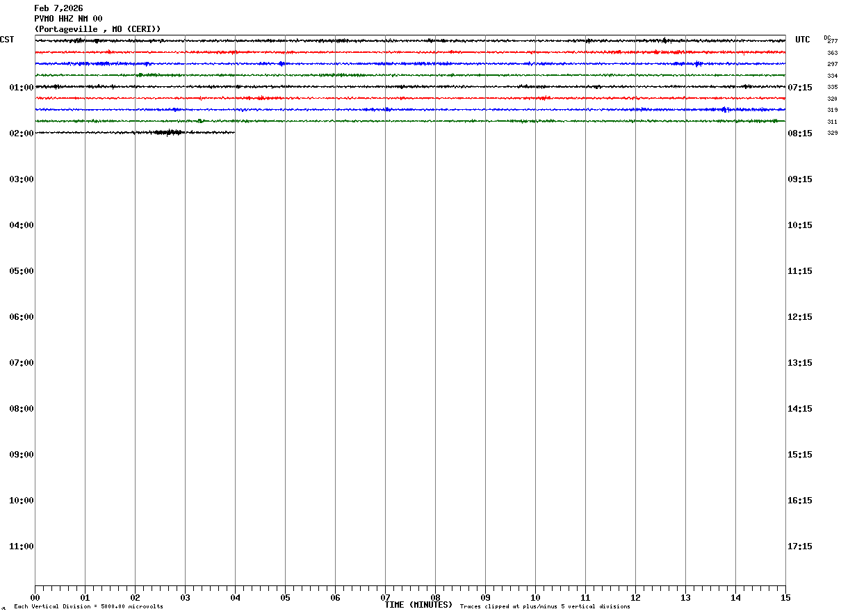
Task: Click the "(Portageville , MO (CERI))" location label
Action: click(x=97, y=29)
